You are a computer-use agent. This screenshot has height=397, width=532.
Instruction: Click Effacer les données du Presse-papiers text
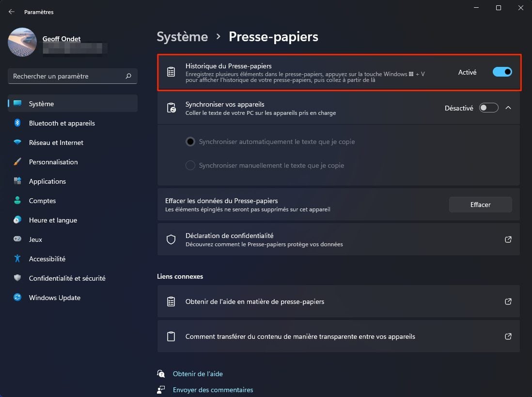click(x=221, y=201)
